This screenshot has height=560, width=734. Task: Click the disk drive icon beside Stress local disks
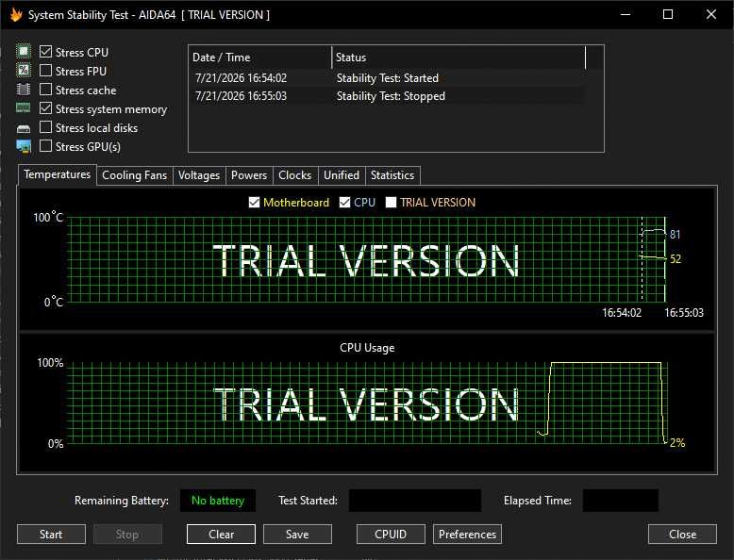click(24, 128)
